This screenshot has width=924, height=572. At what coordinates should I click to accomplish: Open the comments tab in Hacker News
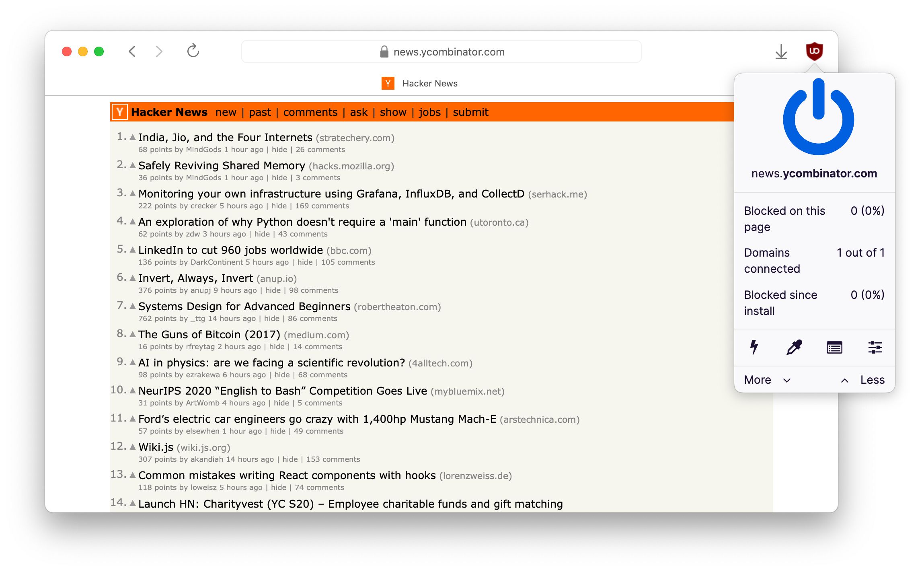pos(310,112)
